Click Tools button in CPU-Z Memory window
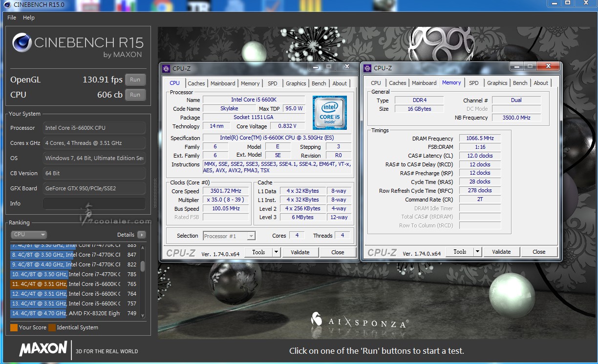598x364 pixels. pos(460,252)
